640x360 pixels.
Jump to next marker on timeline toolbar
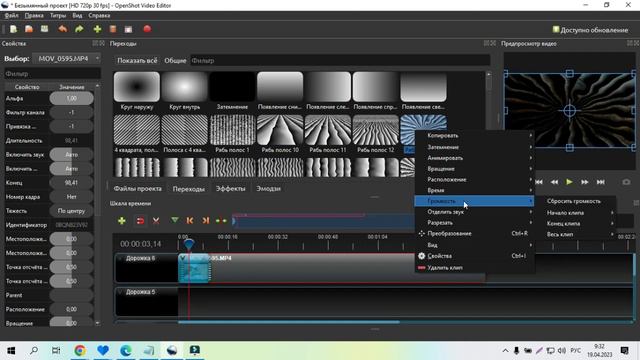(x=206, y=221)
